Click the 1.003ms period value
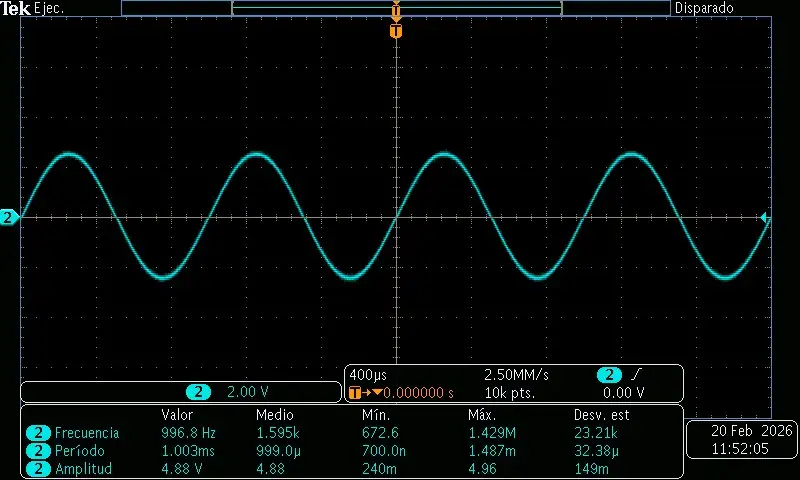 (188, 451)
